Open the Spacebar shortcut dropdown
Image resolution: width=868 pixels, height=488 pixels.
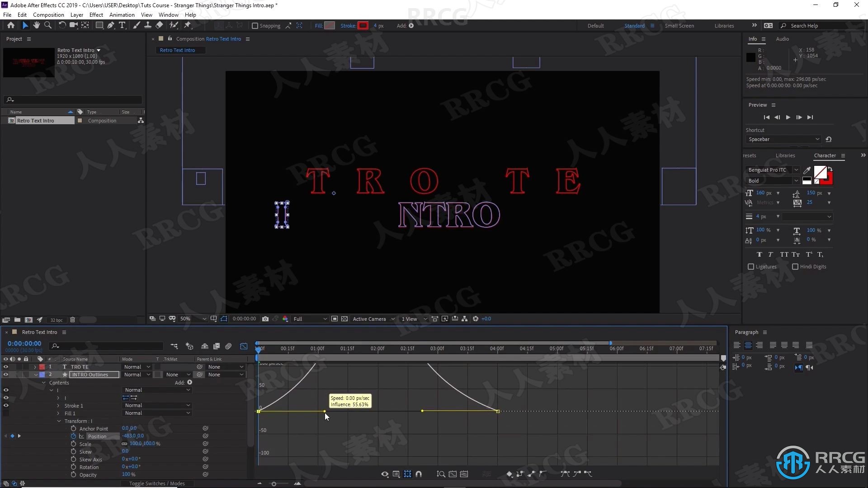783,139
